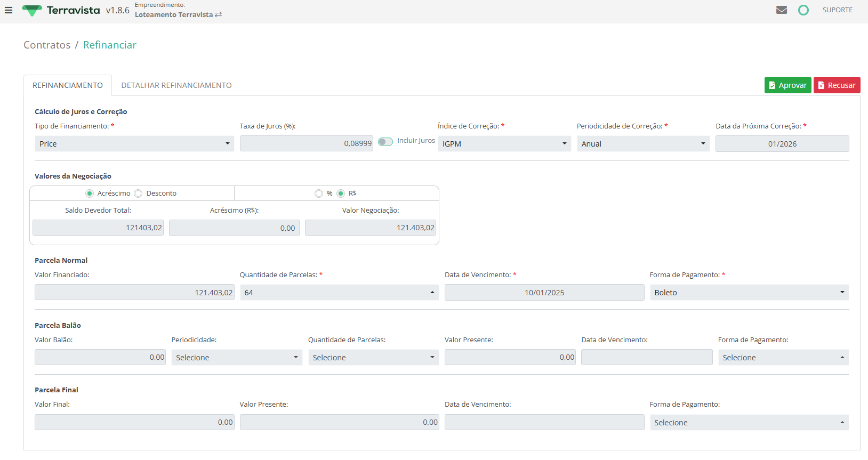This screenshot has height=460, width=868.
Task: Expand the Periodicidade de Correção Anual dropdown
Action: 643,144
